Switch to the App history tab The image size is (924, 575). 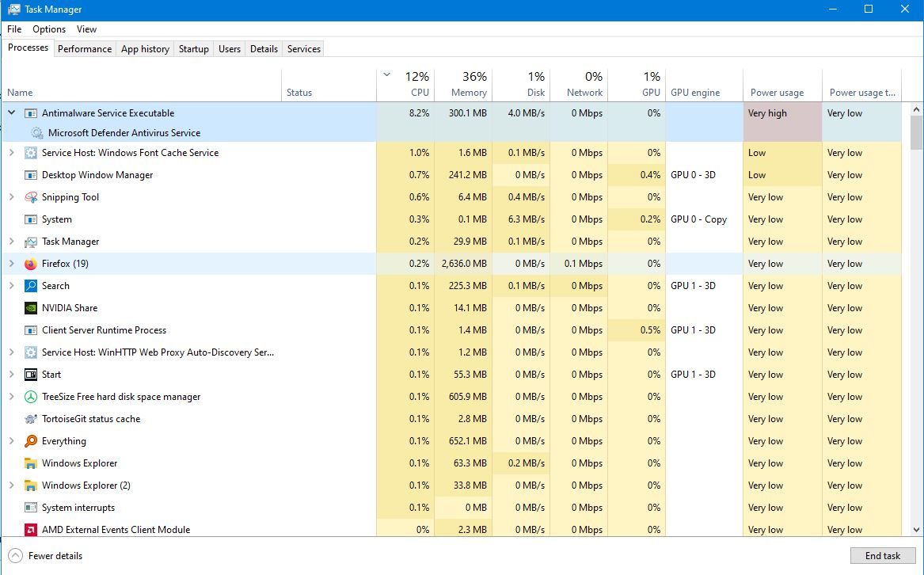(x=145, y=49)
